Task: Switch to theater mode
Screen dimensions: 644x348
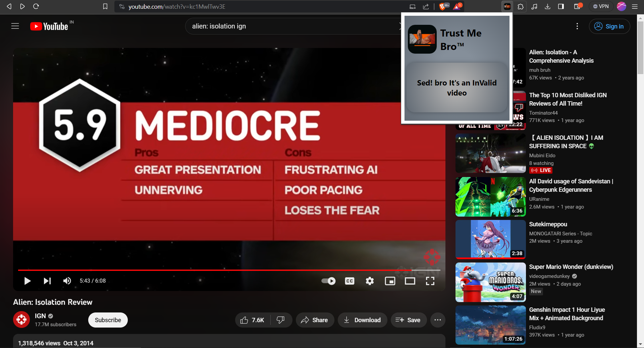Action: (410, 281)
